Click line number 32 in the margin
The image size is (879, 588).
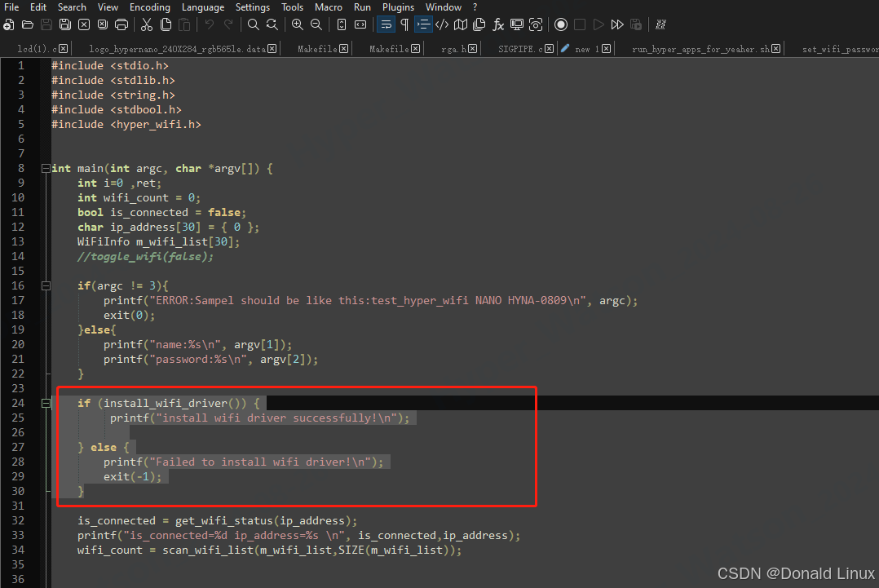click(18, 521)
